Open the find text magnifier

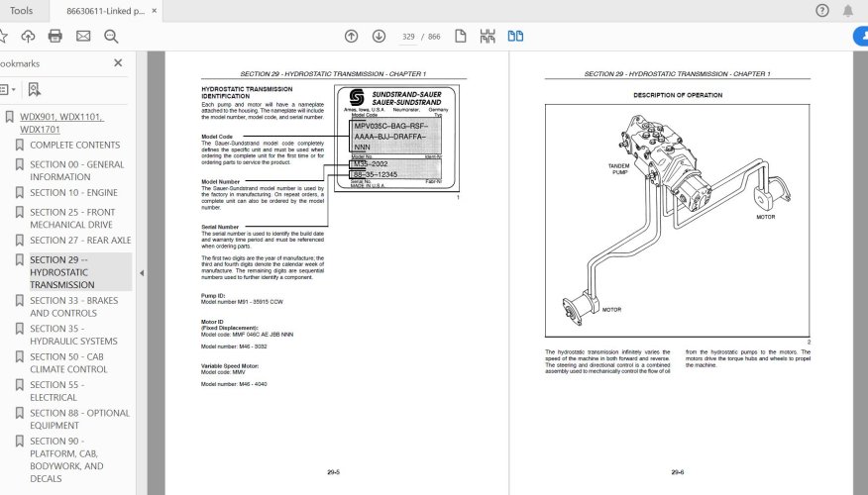111,37
